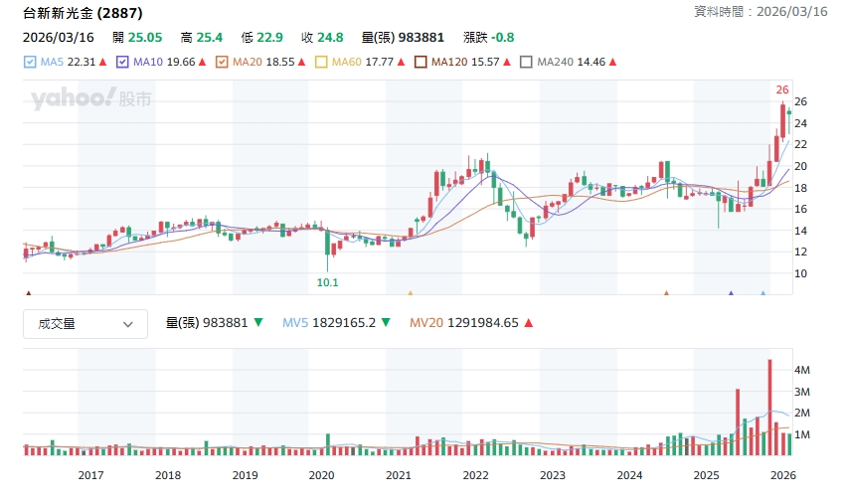The image size is (846, 504).
Task: Click the red up arrow beside MA5 value
Action: (x=102, y=62)
